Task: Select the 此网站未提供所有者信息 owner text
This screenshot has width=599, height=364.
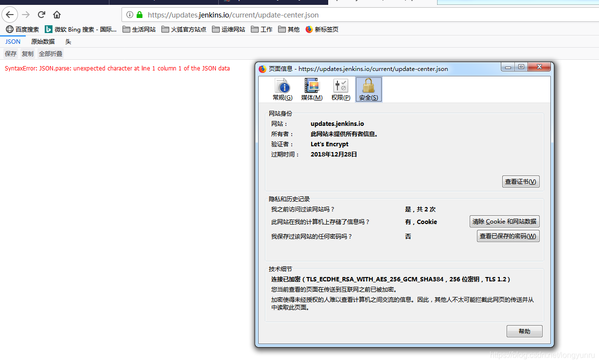Action: 344,134
